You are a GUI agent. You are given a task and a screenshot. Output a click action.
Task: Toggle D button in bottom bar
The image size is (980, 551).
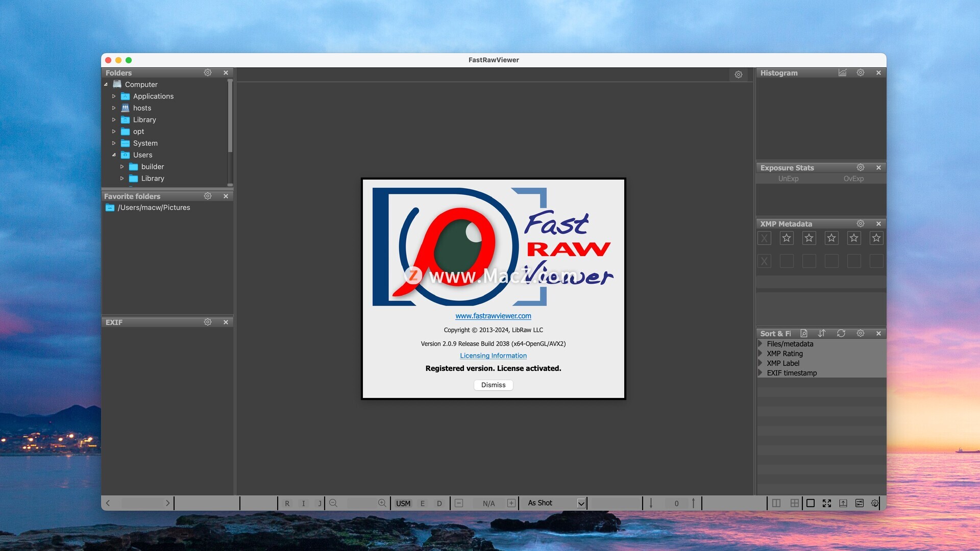[439, 504]
